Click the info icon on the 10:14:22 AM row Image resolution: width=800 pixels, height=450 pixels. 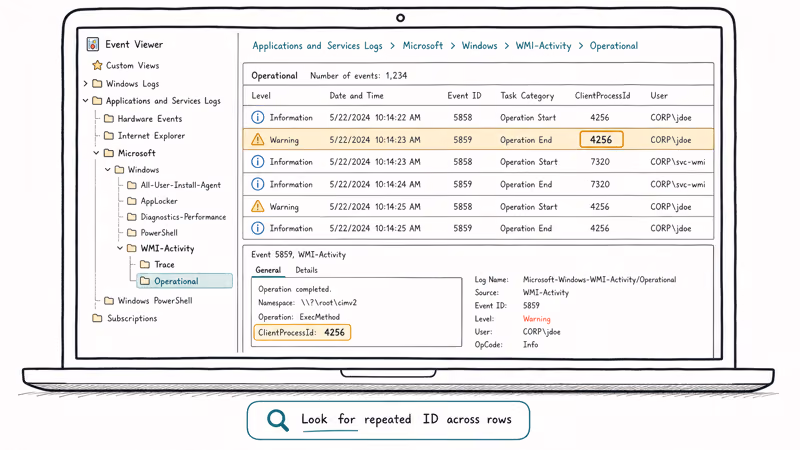point(258,117)
